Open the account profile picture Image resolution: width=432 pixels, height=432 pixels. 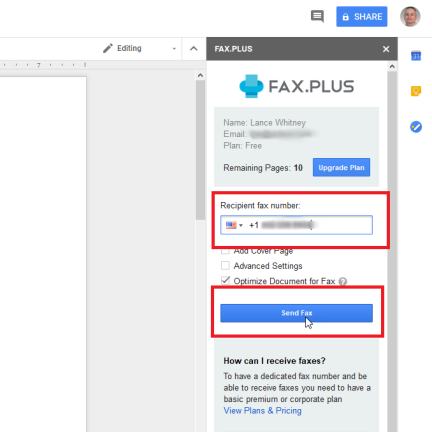coord(410,16)
